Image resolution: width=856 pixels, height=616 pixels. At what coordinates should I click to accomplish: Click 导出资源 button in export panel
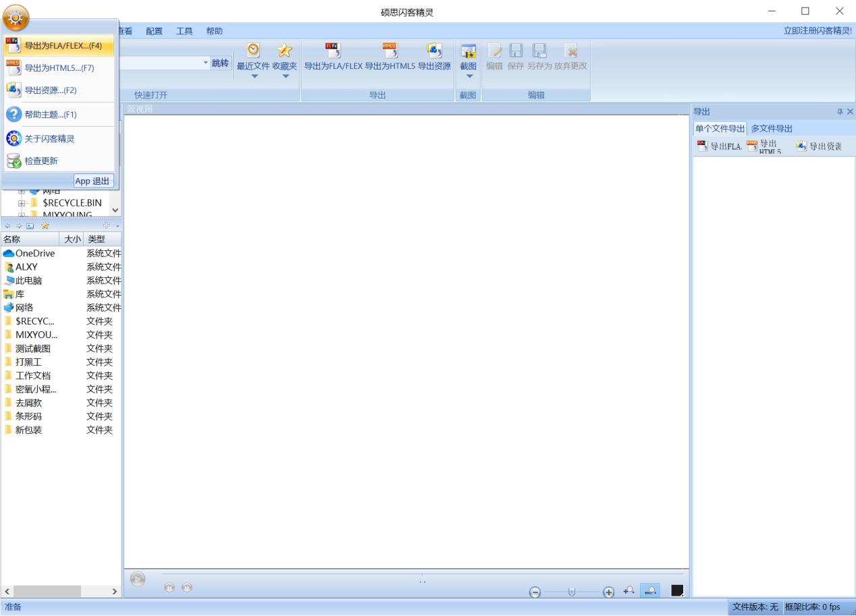820,146
